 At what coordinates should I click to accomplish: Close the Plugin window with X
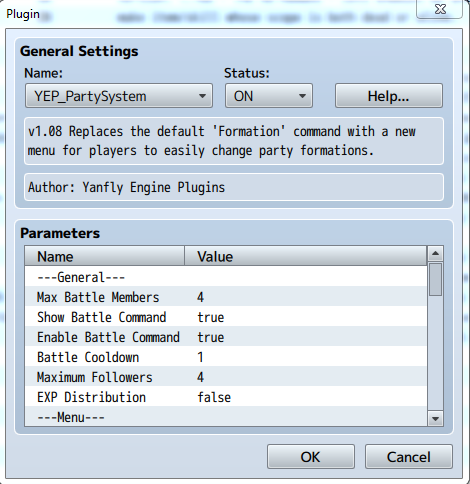440,9
